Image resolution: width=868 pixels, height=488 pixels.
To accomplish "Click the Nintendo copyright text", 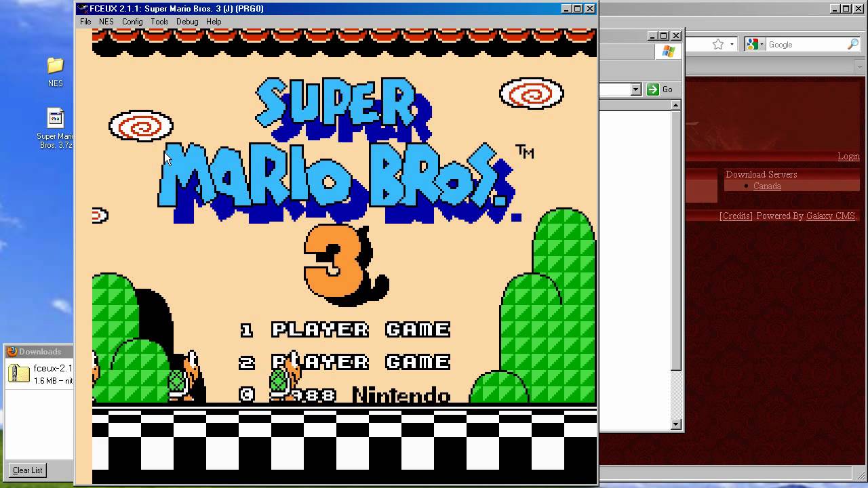I will (401, 394).
